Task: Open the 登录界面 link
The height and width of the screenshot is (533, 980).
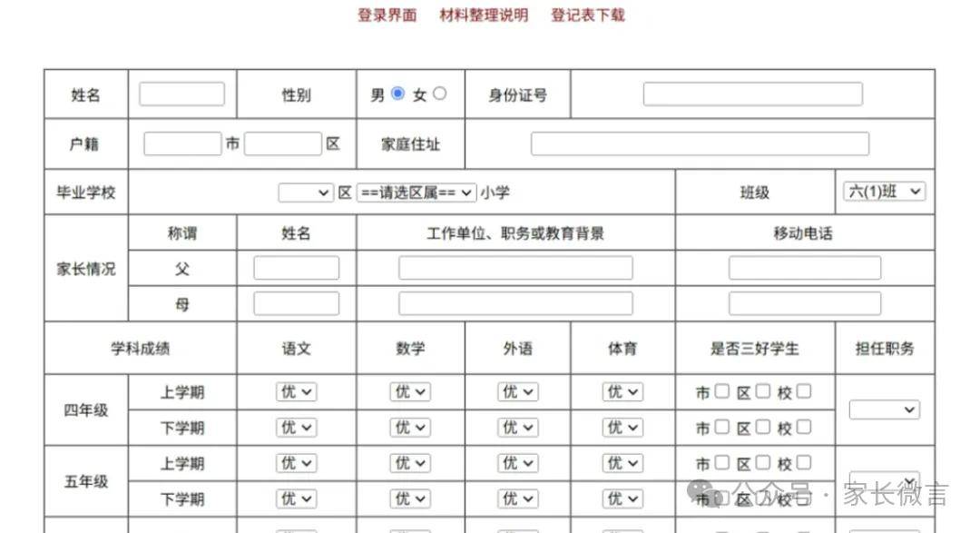Action: (387, 15)
